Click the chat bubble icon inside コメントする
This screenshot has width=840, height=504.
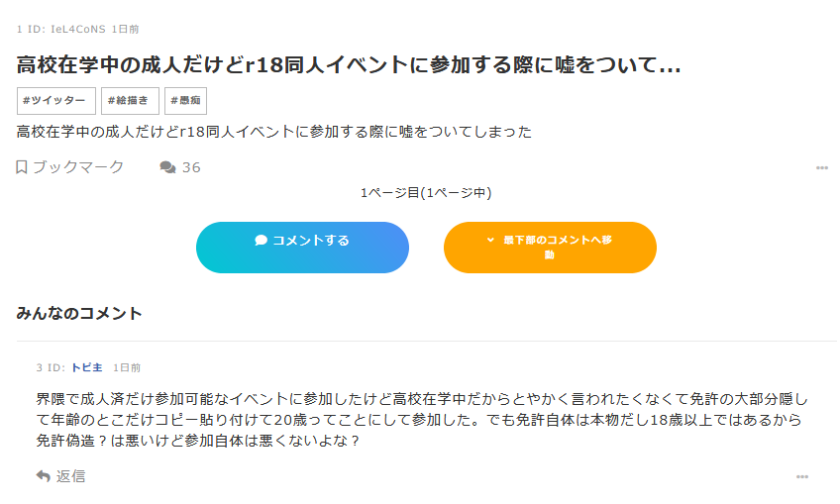click(x=261, y=240)
